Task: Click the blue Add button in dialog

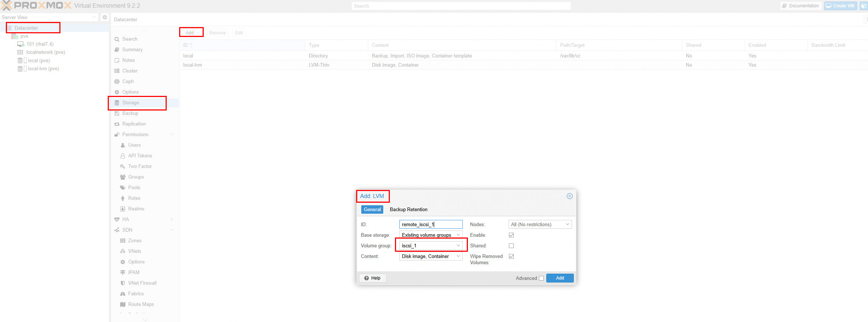Action: pos(560,278)
